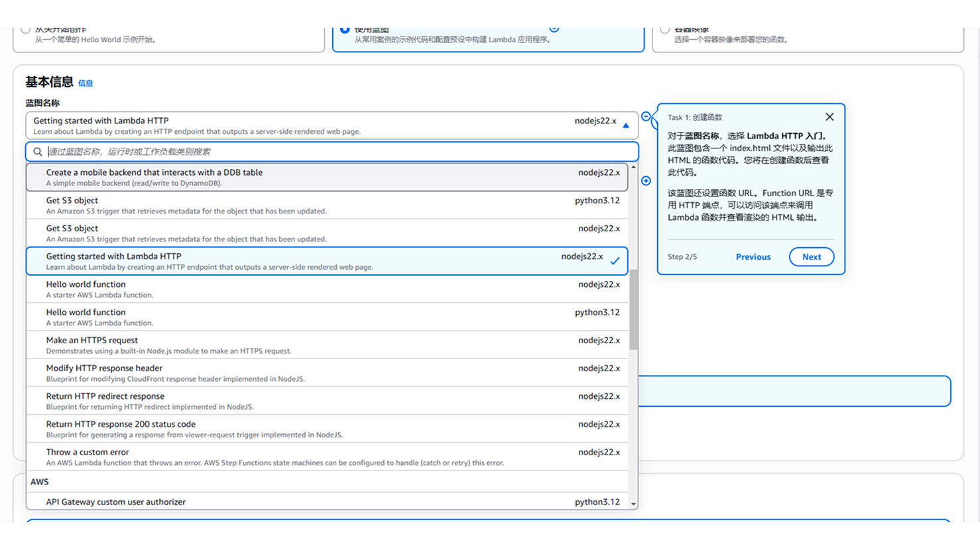The height and width of the screenshot is (550, 980).
Task: Click the magnifier icon in blueprint search
Action: [x=38, y=152]
